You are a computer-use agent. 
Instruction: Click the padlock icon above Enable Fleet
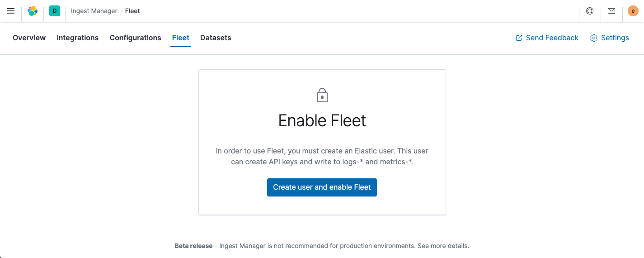pos(322,95)
